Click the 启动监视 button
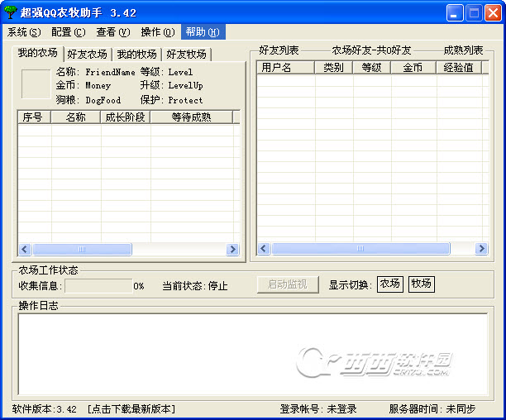This screenshot has width=506, height=420. [x=288, y=284]
